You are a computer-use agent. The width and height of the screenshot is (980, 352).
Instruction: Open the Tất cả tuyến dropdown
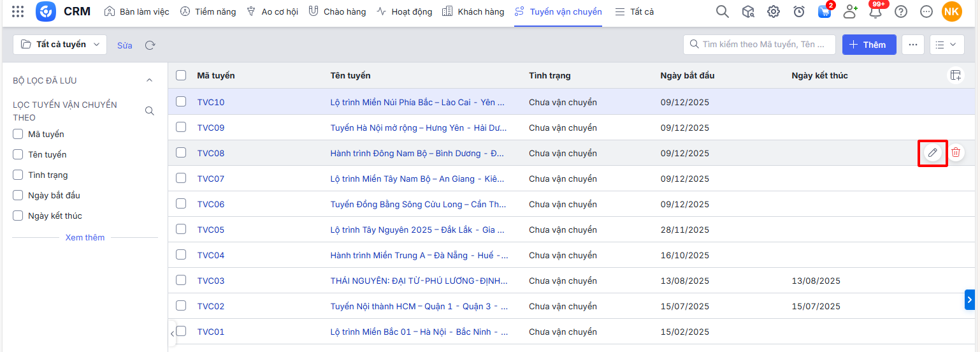(61, 45)
